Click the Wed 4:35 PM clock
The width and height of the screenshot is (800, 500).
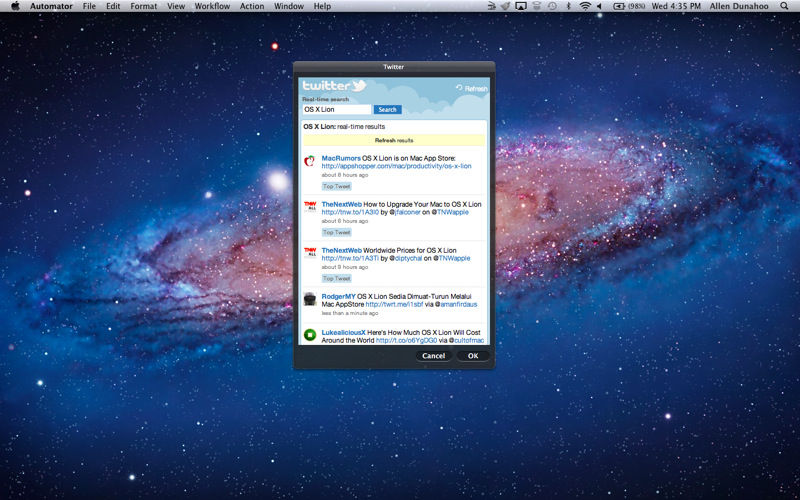676,6
